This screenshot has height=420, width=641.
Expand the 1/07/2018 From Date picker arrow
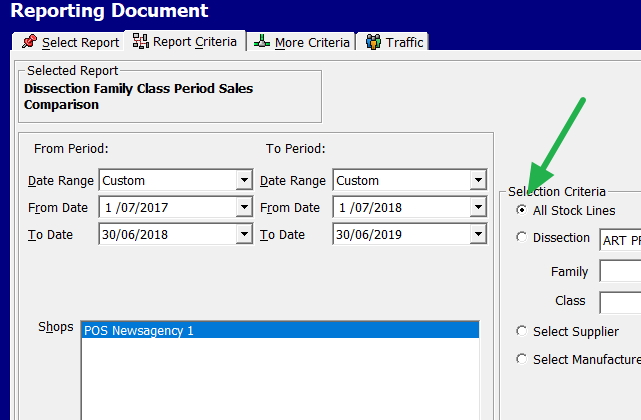pos(478,207)
